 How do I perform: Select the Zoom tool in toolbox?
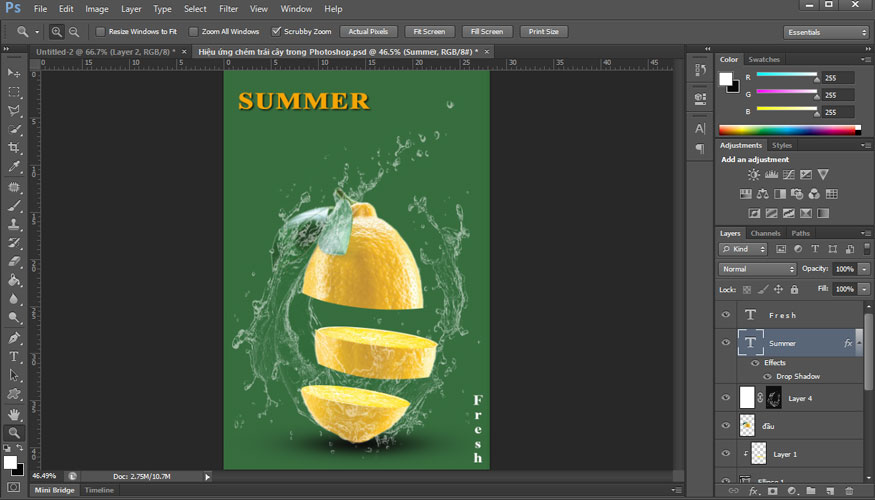[13, 433]
